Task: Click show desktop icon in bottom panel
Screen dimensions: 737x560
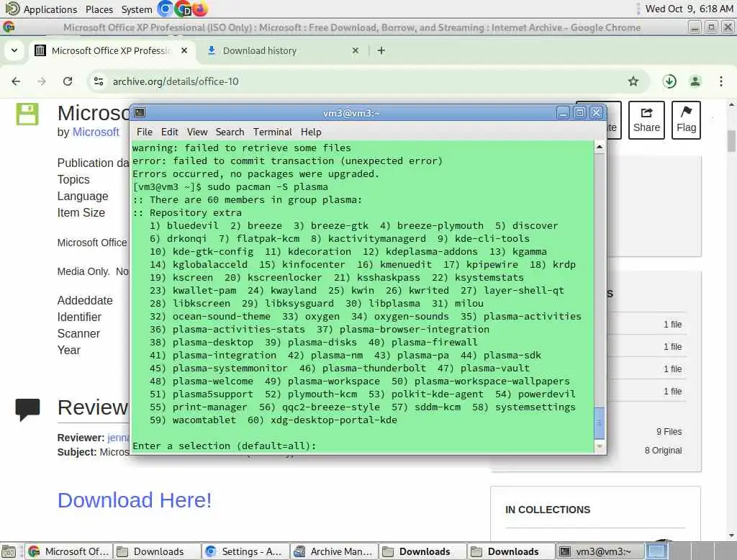Action: click(x=9, y=551)
